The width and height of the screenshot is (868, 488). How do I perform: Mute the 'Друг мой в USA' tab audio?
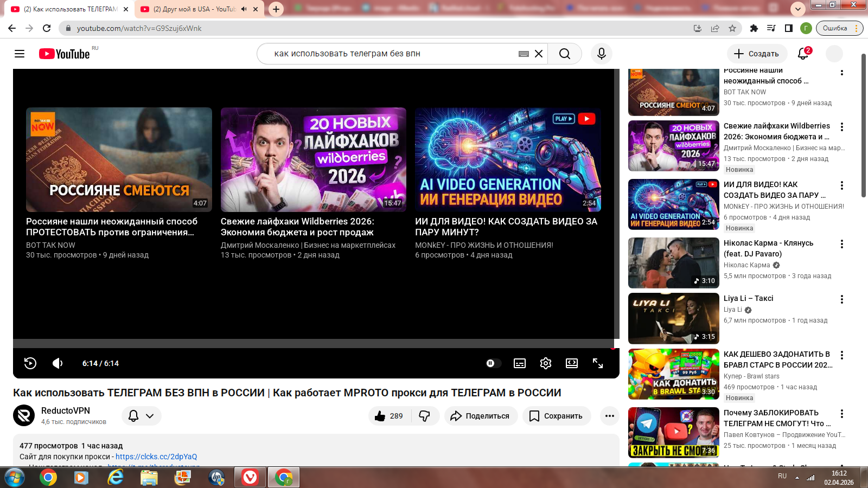tap(244, 9)
